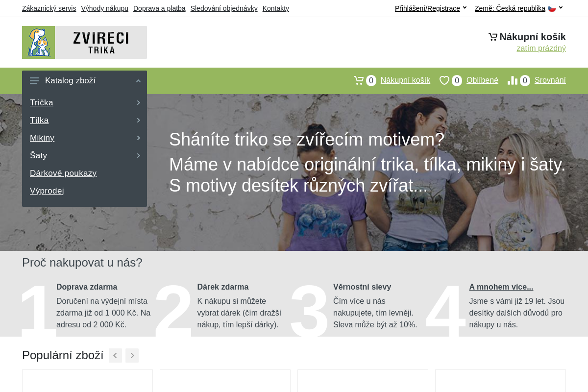Expand the Tílka submenu chevron

[138, 120]
